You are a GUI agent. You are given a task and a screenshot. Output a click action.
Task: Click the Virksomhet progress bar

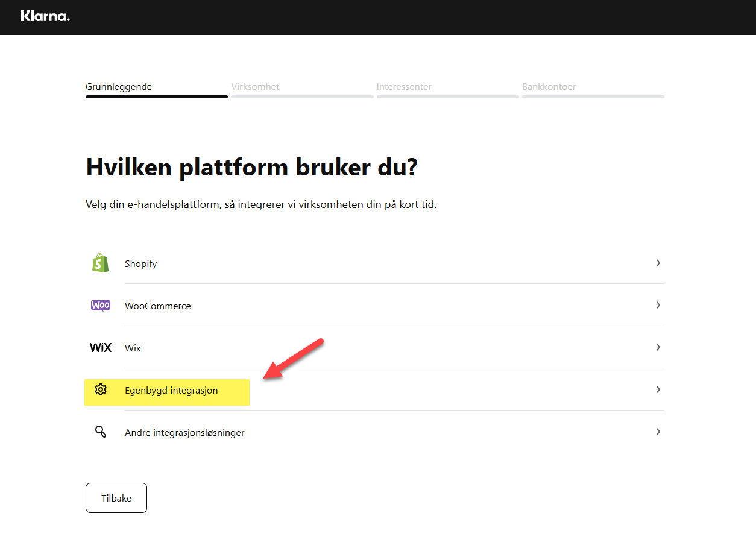[302, 96]
